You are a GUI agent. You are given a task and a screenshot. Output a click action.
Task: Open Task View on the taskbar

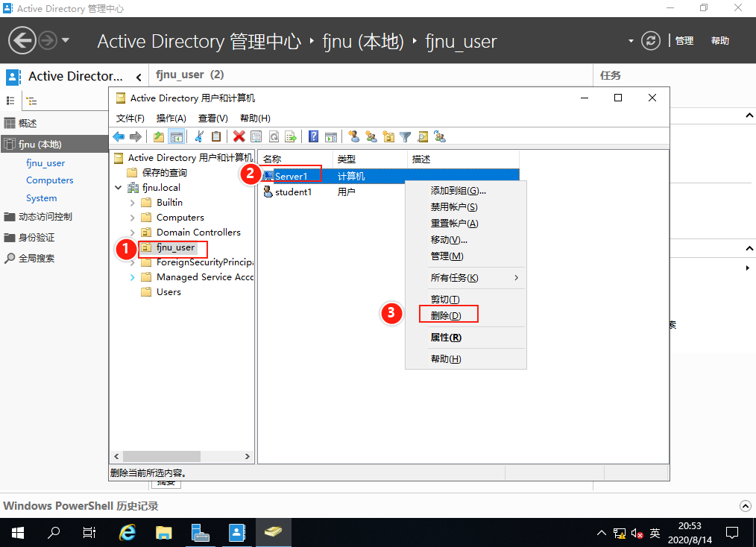click(89, 533)
